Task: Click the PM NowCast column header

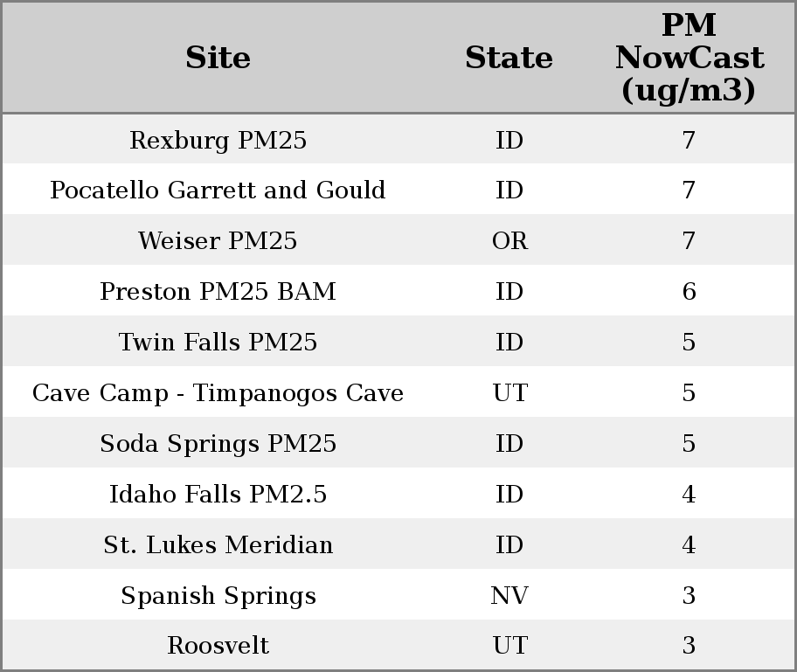Action: 689,58
